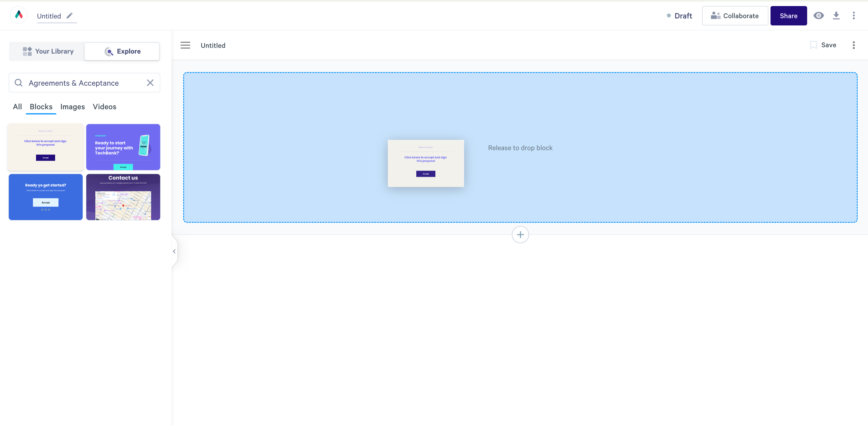This screenshot has height=425, width=868.
Task: Select the Videos filter tab
Action: tap(104, 107)
